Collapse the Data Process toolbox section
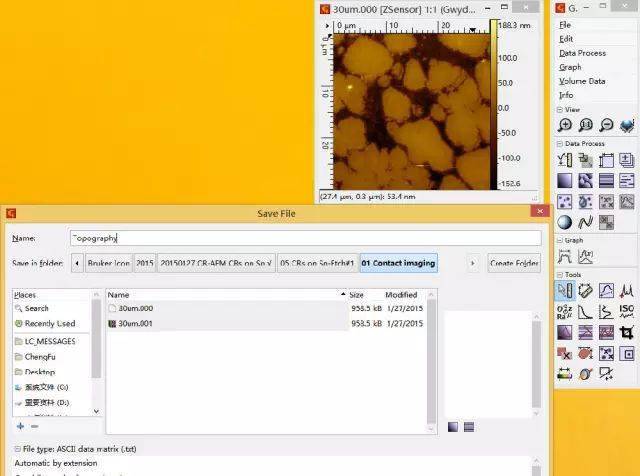 tap(560, 144)
